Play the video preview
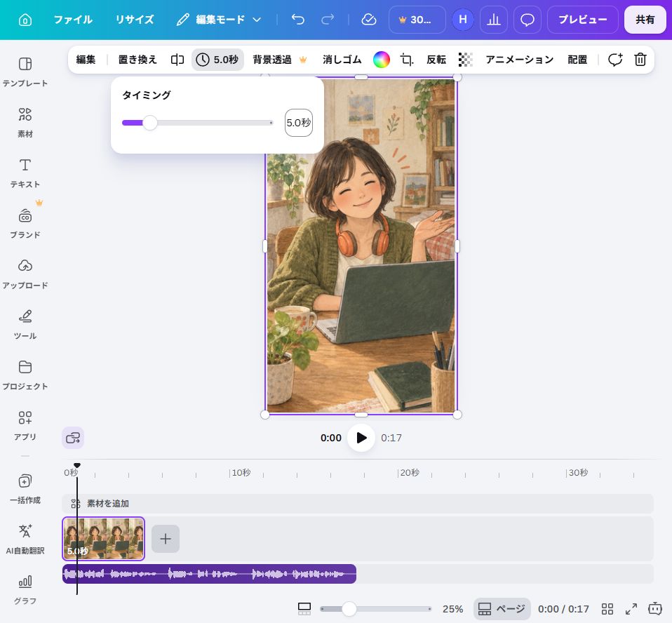This screenshot has height=623, width=672. 361,438
